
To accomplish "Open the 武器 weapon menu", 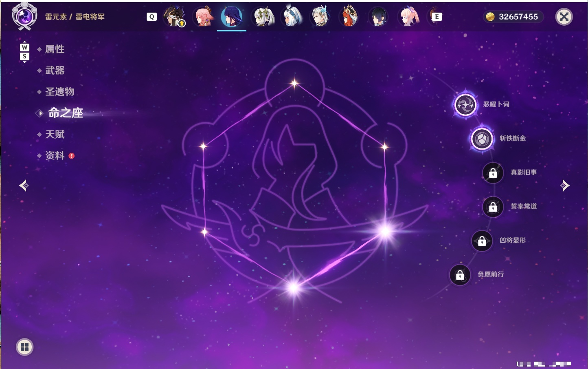I will (x=55, y=71).
